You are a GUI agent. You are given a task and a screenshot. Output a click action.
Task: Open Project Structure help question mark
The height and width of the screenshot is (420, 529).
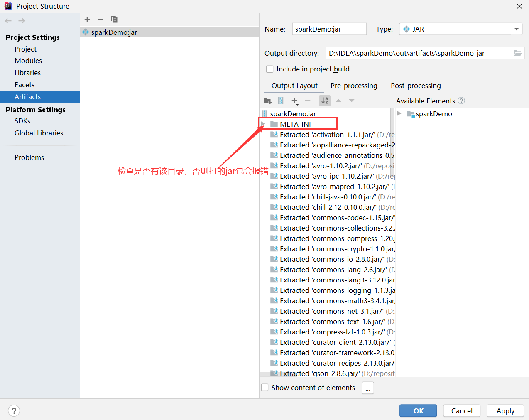(14, 411)
